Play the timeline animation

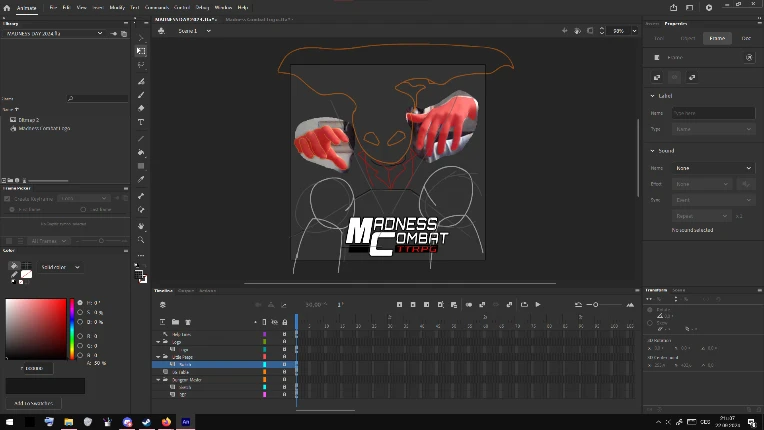tap(538, 304)
